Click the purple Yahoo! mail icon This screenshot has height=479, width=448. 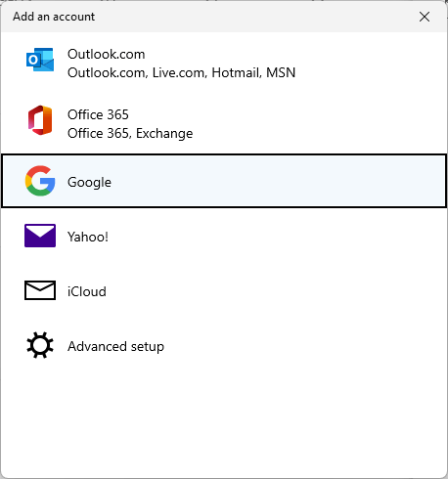[x=40, y=236]
